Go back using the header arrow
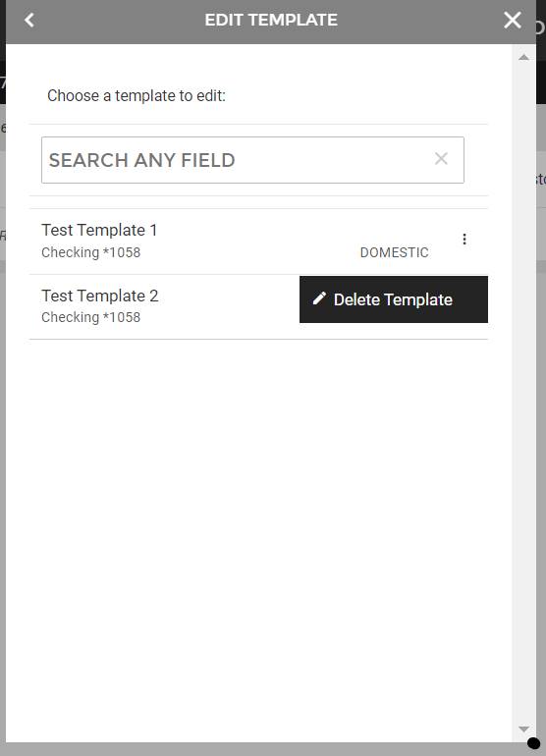Screen dimensions: 546x756 (x=29, y=20)
